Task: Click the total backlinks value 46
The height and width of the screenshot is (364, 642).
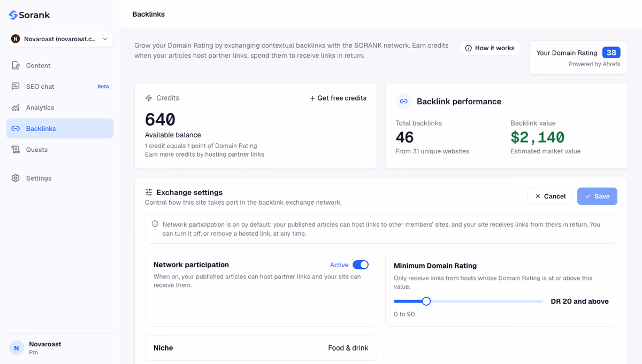Action: click(404, 137)
